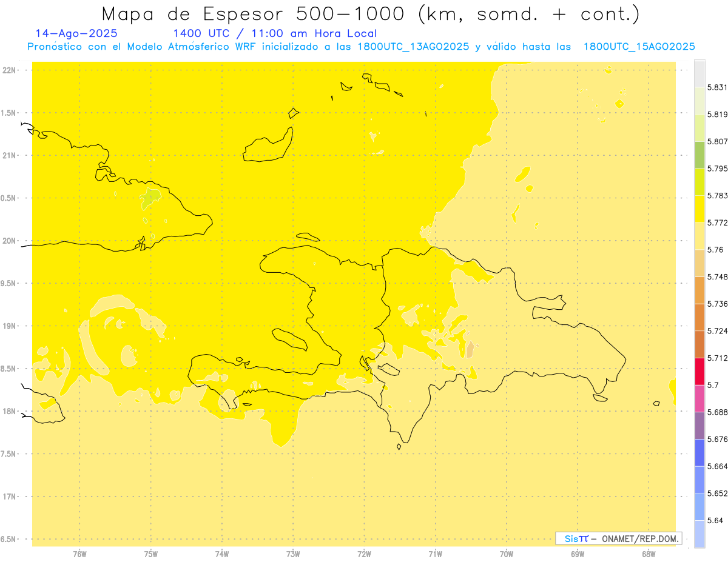Select the dark orange swatch between 5.712 and 5.724
The image size is (728, 562).
click(x=699, y=344)
